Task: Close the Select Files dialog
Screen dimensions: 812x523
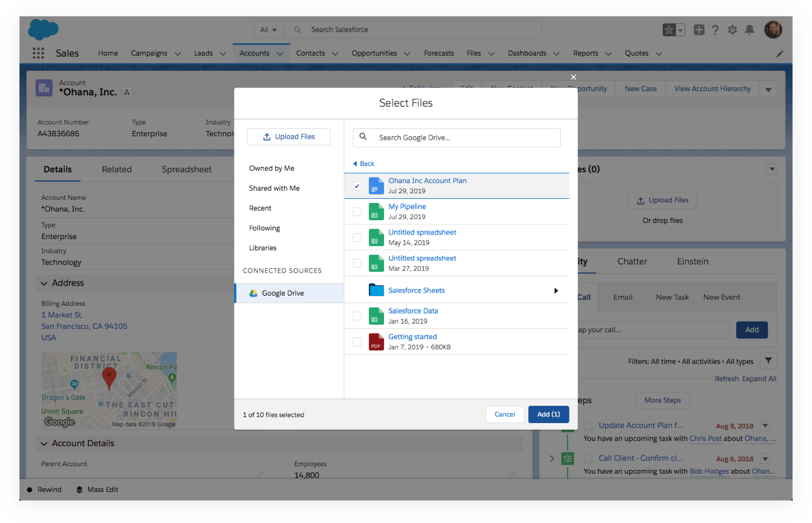Action: pyautogui.click(x=573, y=77)
